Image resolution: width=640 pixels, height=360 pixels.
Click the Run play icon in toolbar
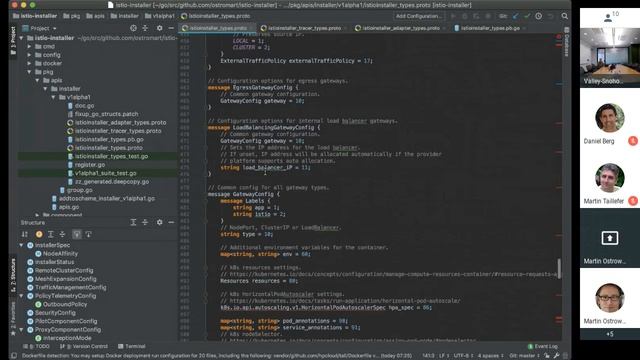pos(453,16)
